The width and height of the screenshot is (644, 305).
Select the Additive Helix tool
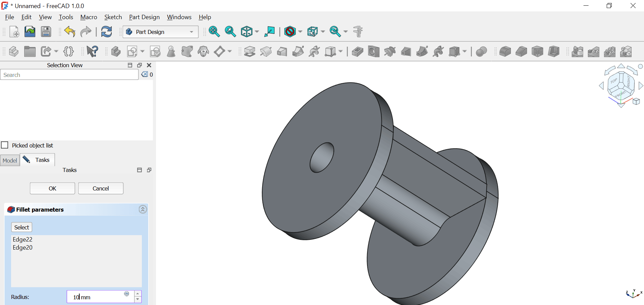(314, 51)
